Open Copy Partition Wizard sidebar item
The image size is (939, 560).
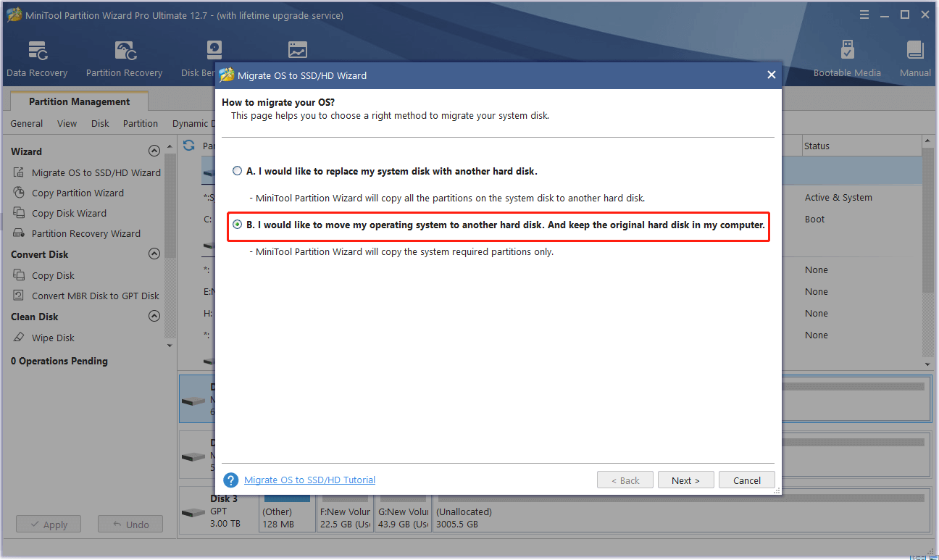(78, 193)
